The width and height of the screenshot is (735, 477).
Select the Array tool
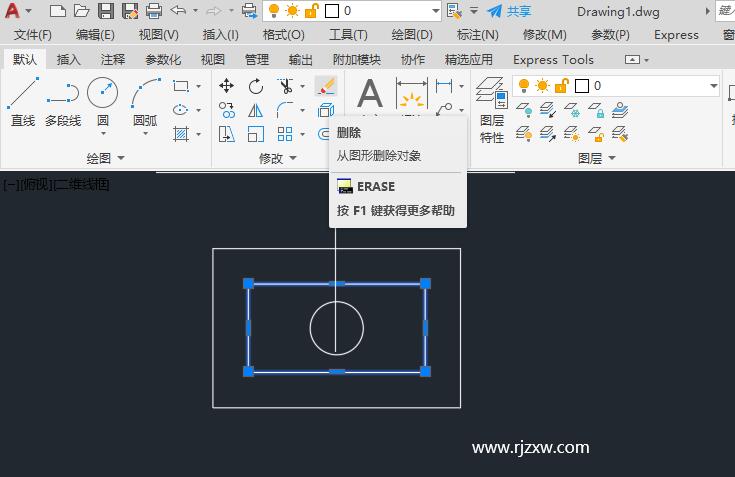point(285,134)
